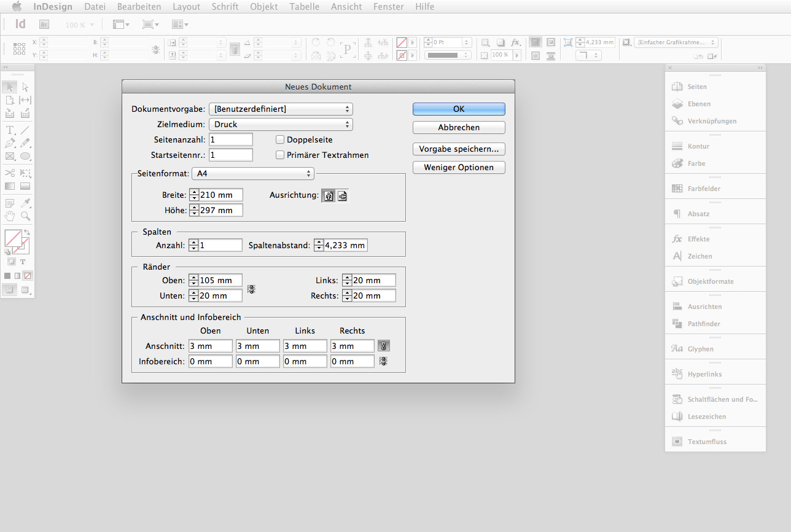
Task: Open the Fenster menu
Action: point(388,6)
